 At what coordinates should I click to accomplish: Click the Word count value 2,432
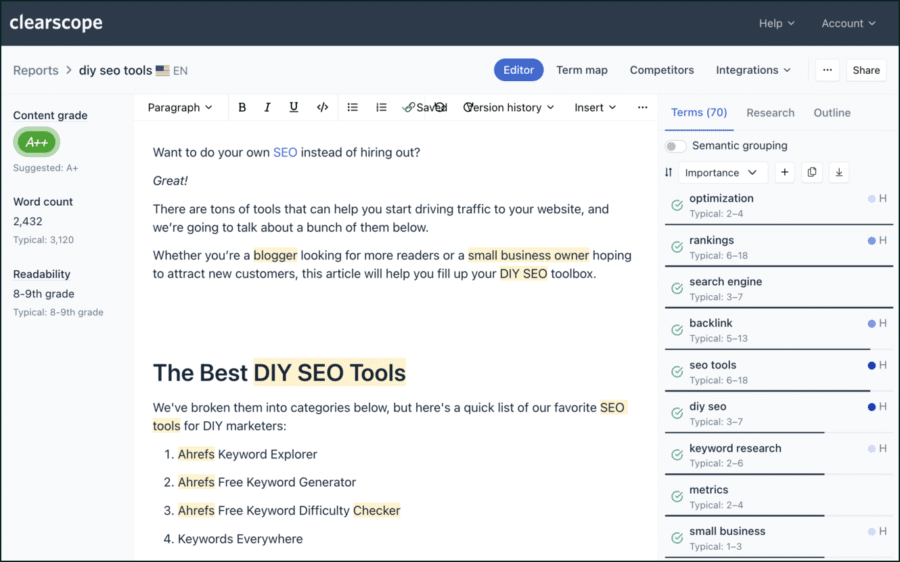(x=28, y=222)
